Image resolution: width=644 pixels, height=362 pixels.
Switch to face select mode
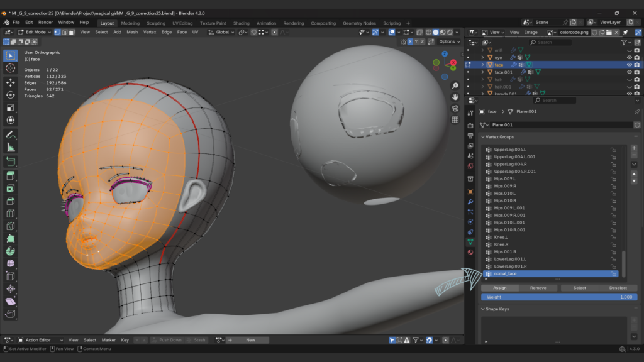(72, 32)
